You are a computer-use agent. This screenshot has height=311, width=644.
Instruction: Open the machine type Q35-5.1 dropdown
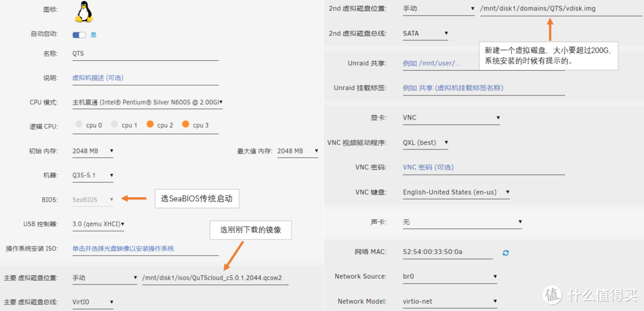(93, 176)
